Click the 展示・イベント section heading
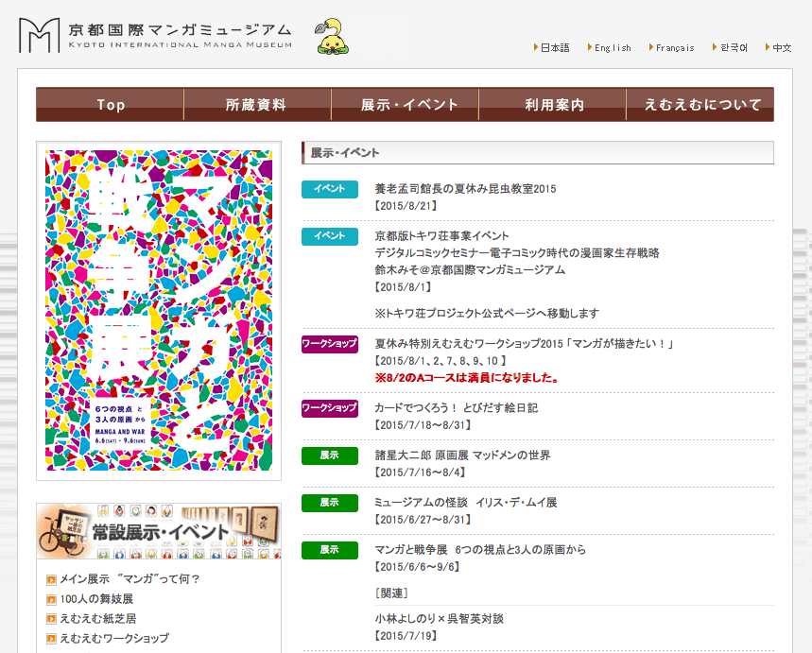Image resolution: width=812 pixels, height=653 pixels. (x=345, y=153)
